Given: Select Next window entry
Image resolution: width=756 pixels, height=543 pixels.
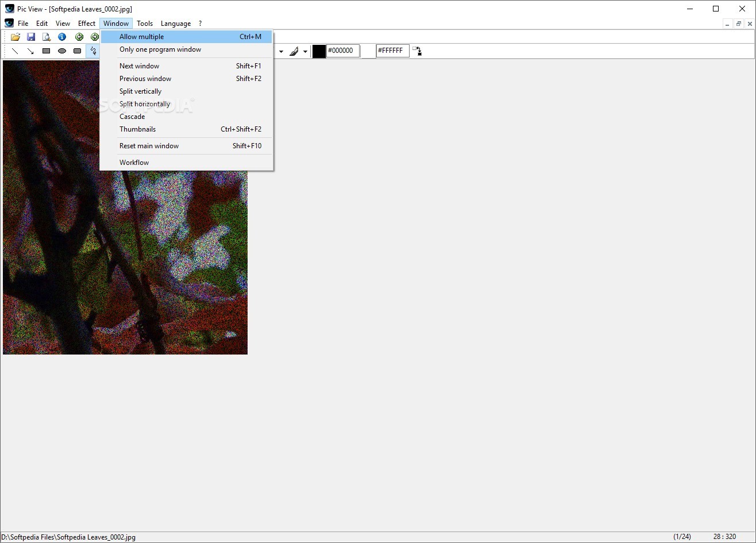Looking at the screenshot, I should click(x=186, y=66).
